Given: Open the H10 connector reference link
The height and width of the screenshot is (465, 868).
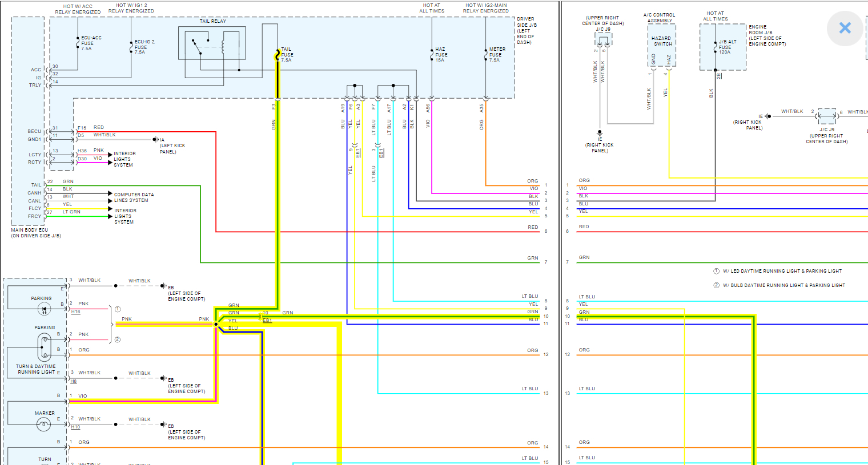Looking at the screenshot, I should (76, 427).
